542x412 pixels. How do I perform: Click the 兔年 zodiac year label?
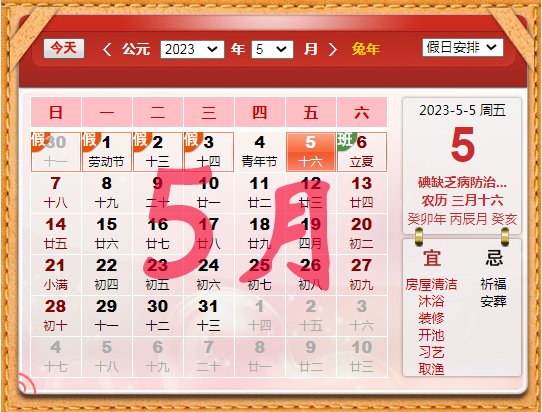pyautogui.click(x=366, y=49)
